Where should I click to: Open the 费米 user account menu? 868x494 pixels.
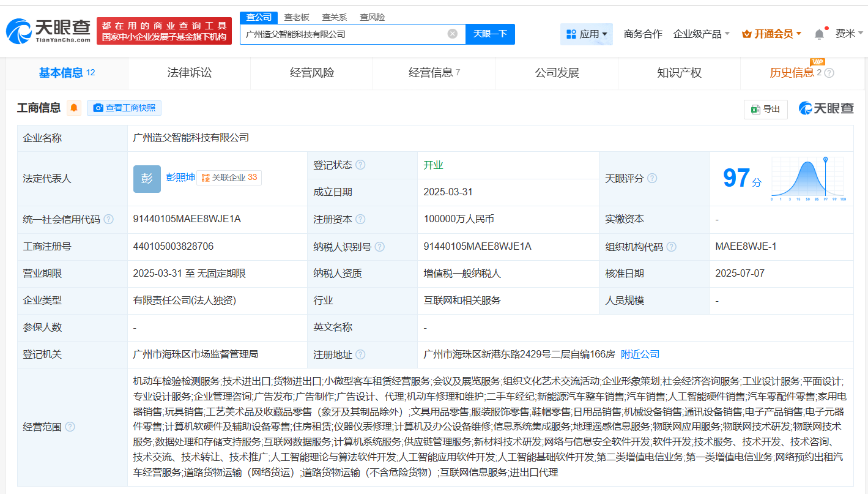tap(849, 34)
